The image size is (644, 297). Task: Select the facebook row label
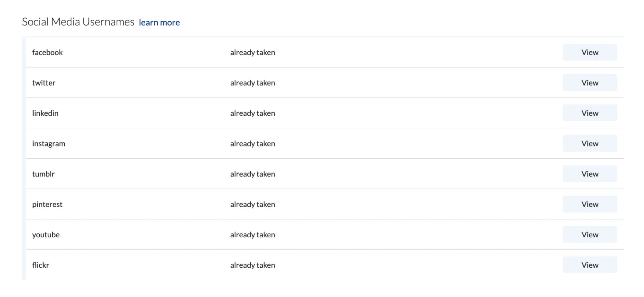pyautogui.click(x=47, y=53)
